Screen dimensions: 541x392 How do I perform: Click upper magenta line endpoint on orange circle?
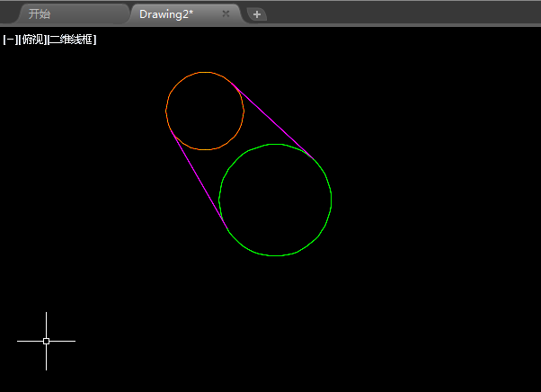click(x=231, y=83)
